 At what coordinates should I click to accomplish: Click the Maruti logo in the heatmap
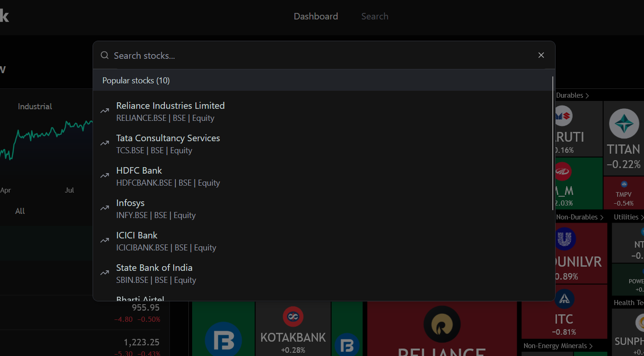563,116
